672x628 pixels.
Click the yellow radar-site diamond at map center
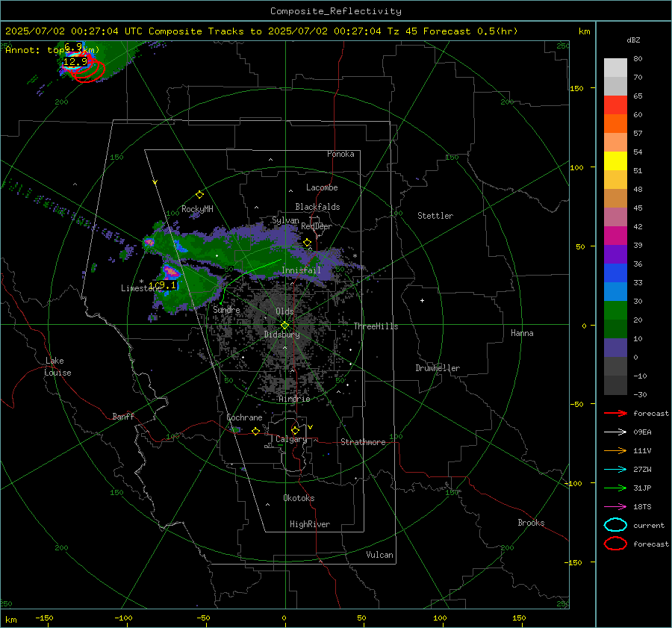pyautogui.click(x=284, y=326)
